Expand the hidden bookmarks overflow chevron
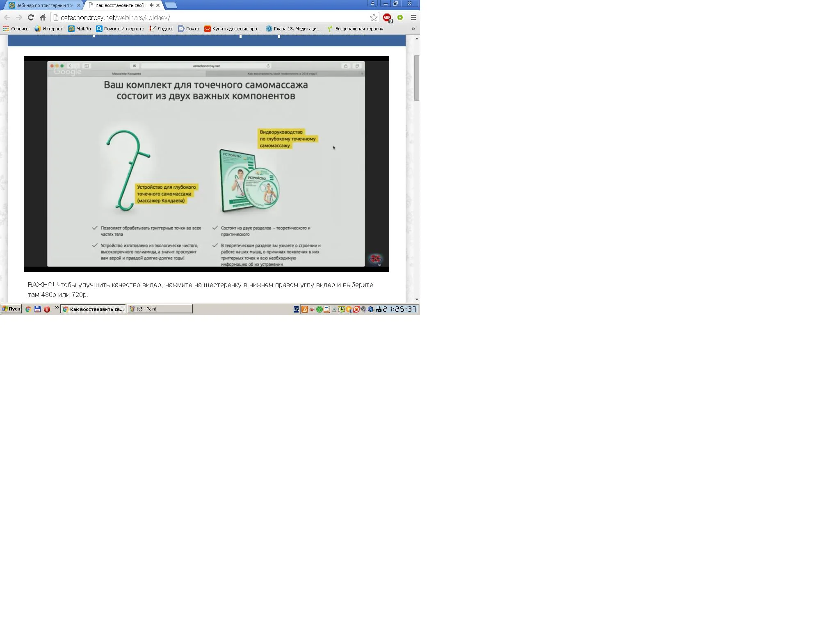 (x=413, y=29)
